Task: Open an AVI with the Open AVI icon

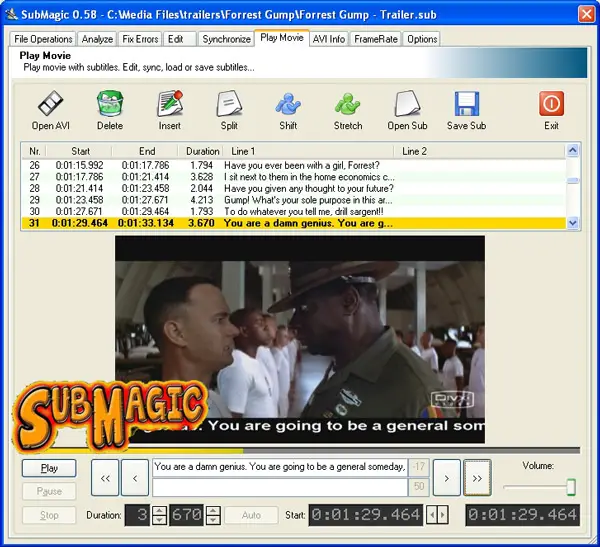Action: [51, 103]
